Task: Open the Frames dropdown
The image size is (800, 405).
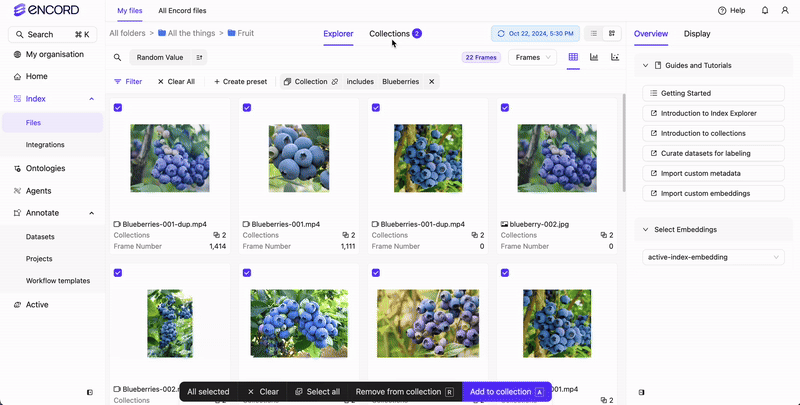Action: point(533,58)
